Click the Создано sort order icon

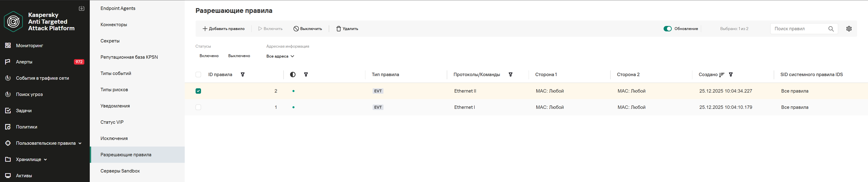pyautogui.click(x=721, y=75)
